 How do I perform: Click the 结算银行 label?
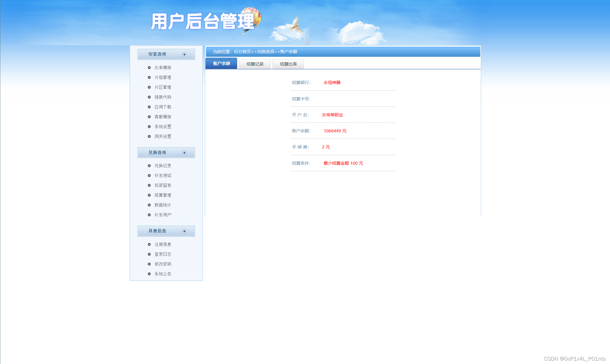[x=301, y=83]
